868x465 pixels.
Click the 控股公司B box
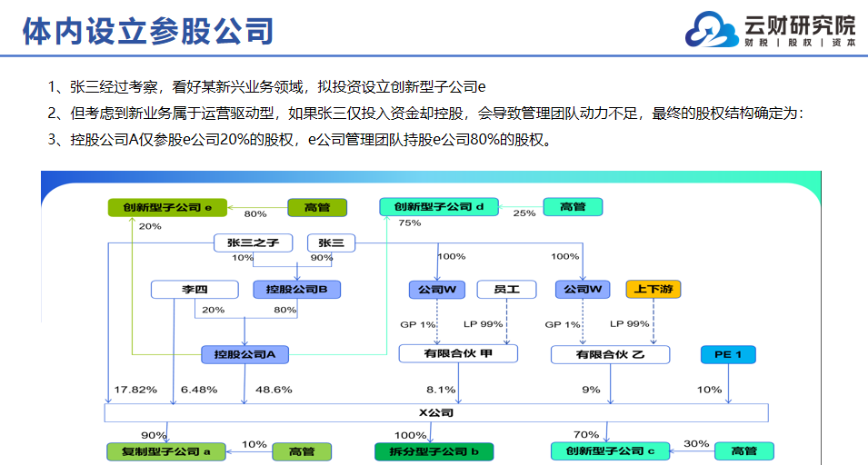tap(296, 289)
